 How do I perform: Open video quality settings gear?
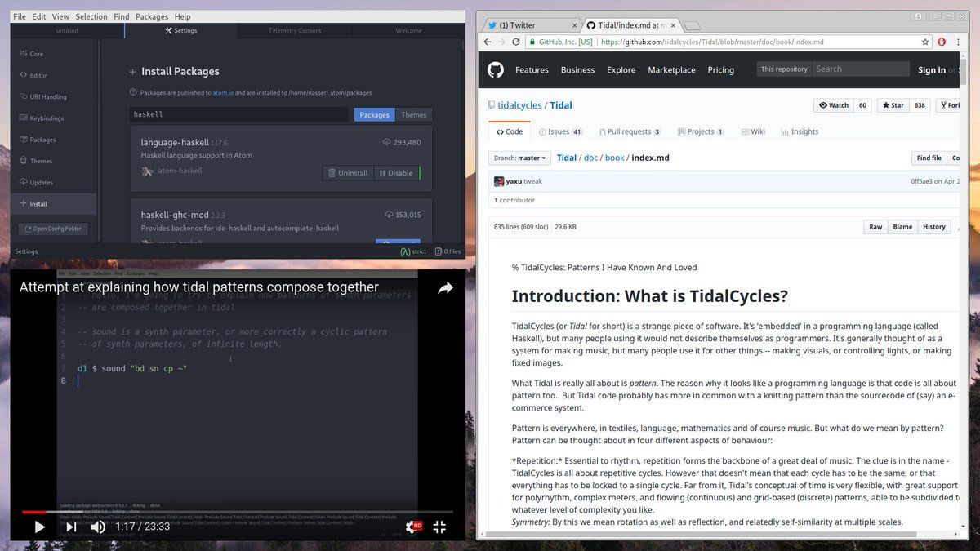click(x=412, y=527)
